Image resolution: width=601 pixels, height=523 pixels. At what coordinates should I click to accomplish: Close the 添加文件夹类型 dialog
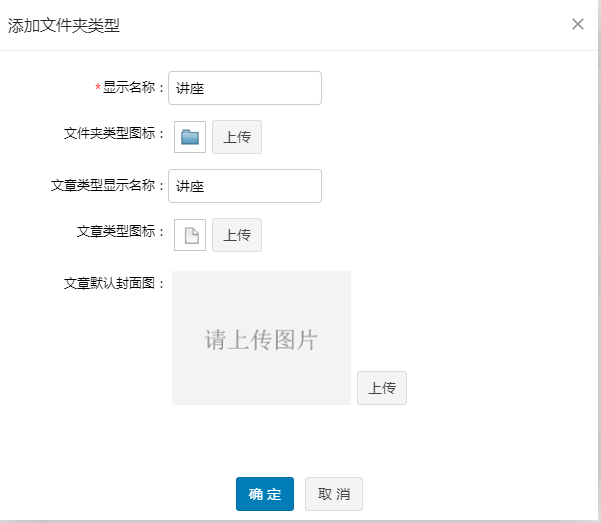pos(578,24)
